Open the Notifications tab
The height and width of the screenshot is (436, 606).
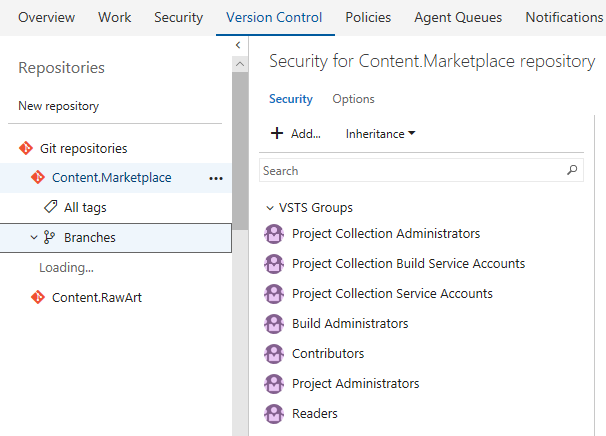[564, 17]
